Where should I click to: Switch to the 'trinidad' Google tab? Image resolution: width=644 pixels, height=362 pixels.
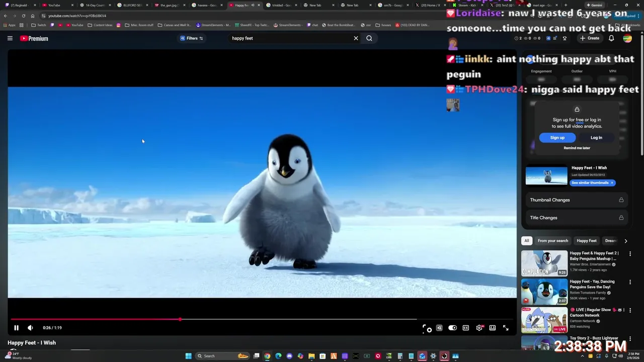coord(282,5)
